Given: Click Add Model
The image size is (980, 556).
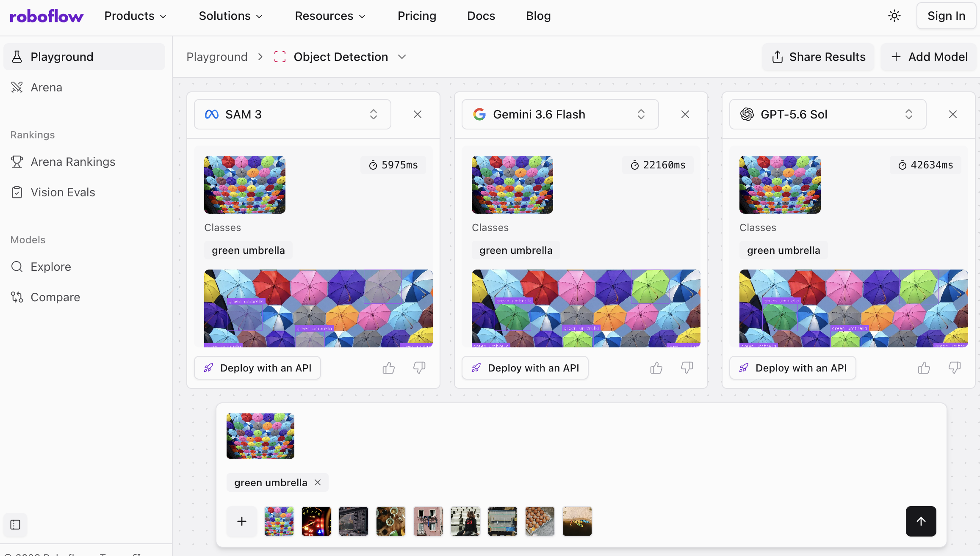Looking at the screenshot, I should point(929,57).
